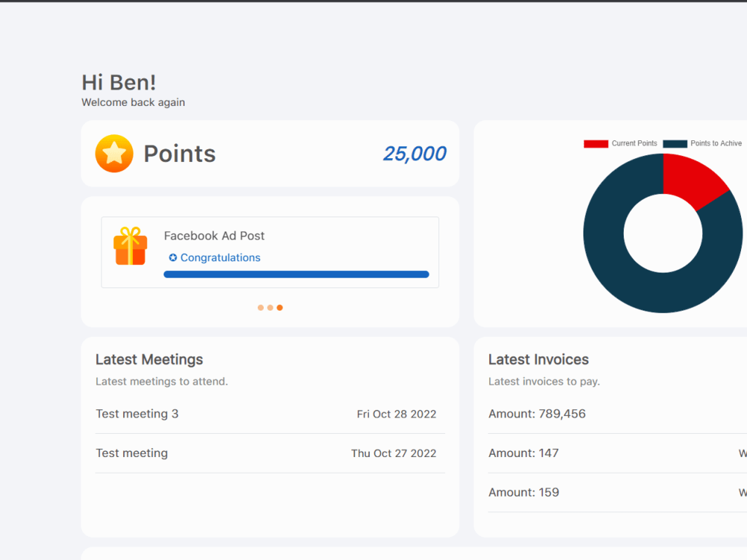Screen dimensions: 747x560
Task: Select the middle carousel dot
Action: click(270, 307)
